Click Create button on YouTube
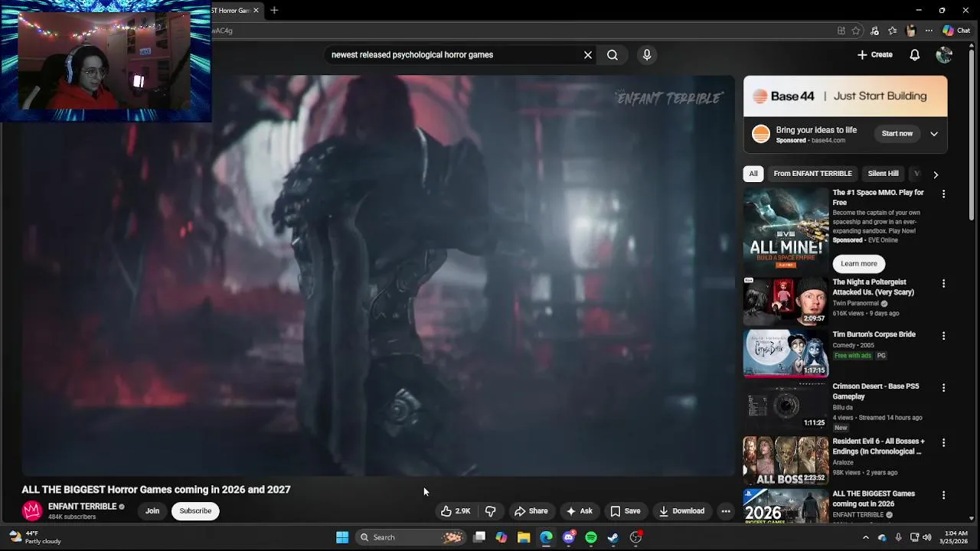 coord(874,55)
